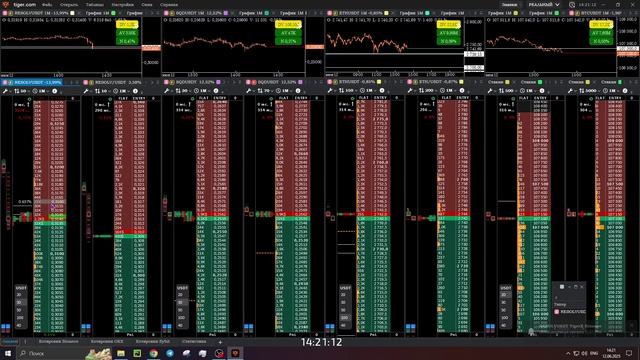Open settings wrench in RESOLVUSDT -13,99% order book
Screen dimensions: 640x360
[5, 91]
